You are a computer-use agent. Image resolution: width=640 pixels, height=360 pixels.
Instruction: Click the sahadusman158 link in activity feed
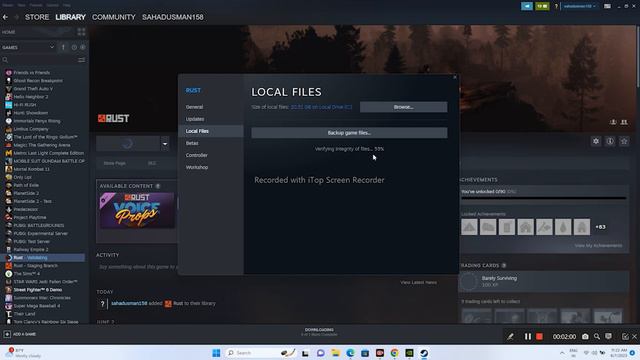coord(129,304)
